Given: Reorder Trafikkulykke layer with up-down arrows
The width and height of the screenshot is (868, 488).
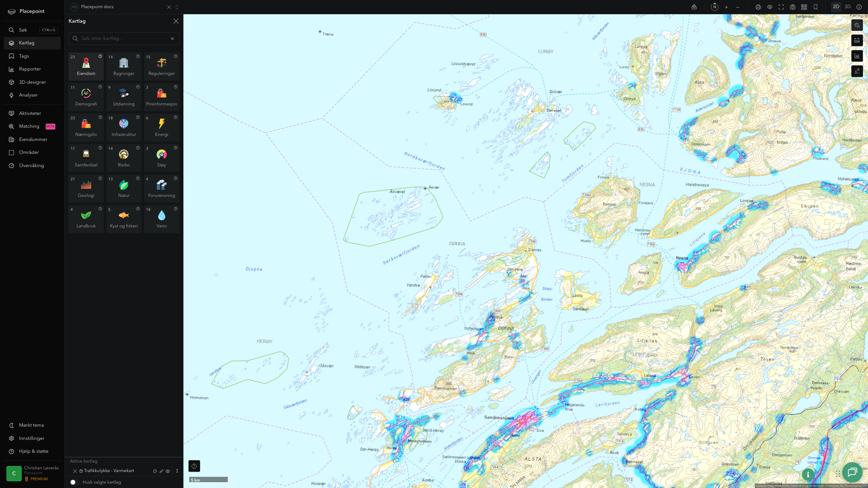Looking at the screenshot, I should pyautogui.click(x=177, y=471).
